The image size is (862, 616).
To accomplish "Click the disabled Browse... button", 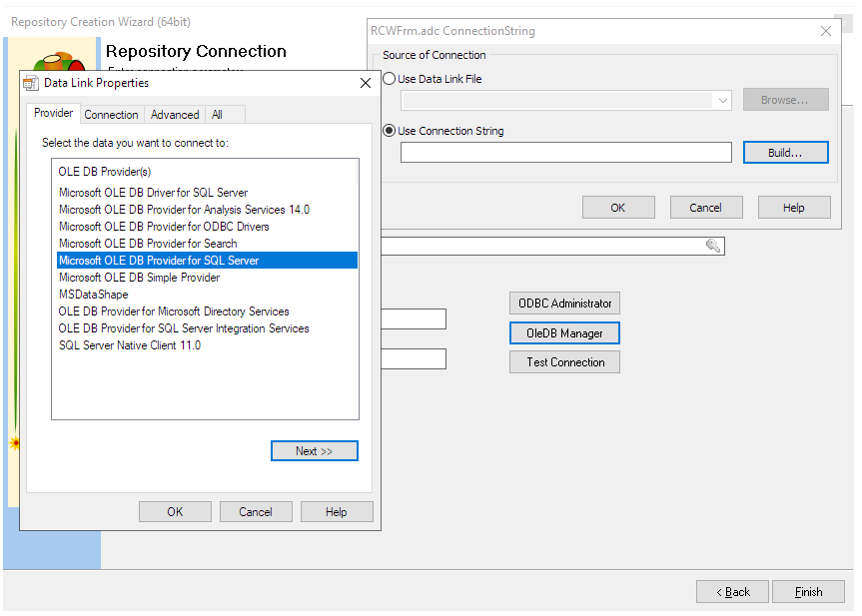I will pos(785,100).
